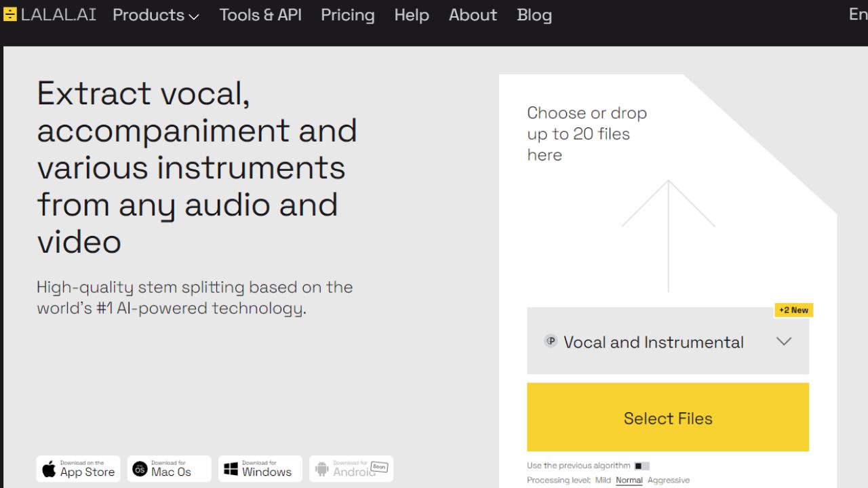This screenshot has height=488, width=868.
Task: Click the Android coming soon badge
Action: (x=351, y=469)
